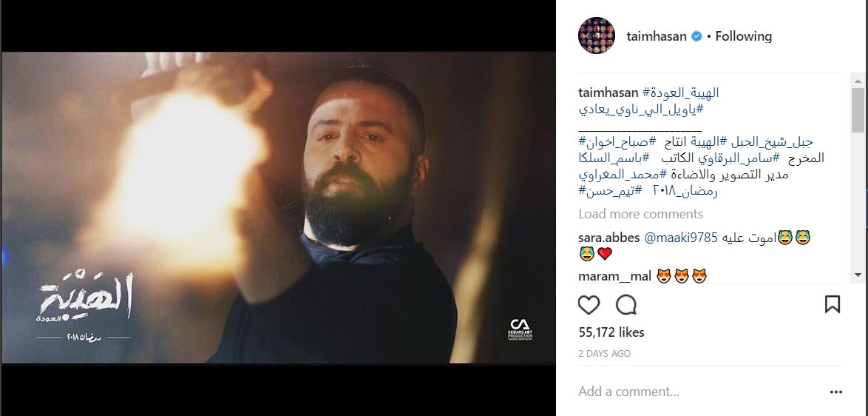Save post using the bookmark icon

click(x=833, y=304)
